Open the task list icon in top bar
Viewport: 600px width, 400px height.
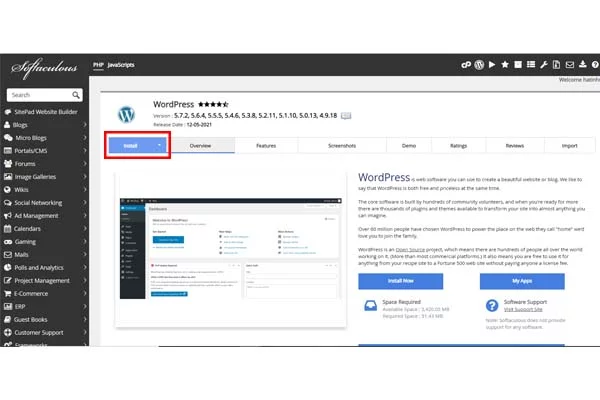[x=531, y=65]
